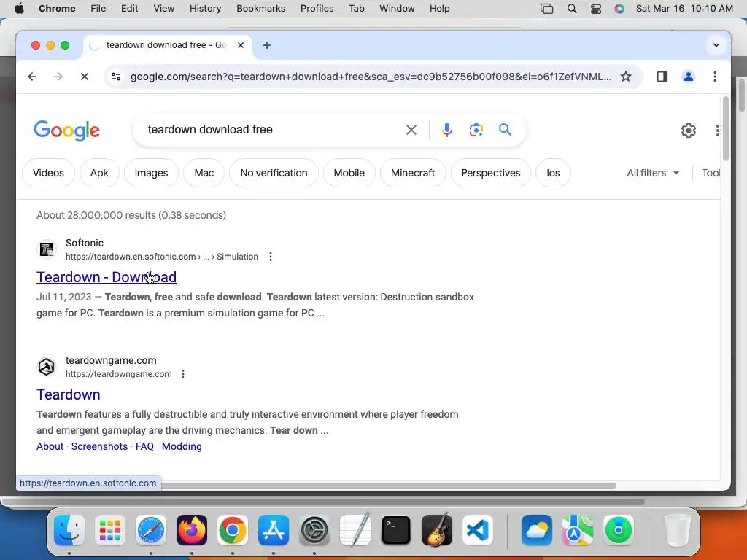This screenshot has height=560, width=747.
Task: Submit the search with the magnifier icon
Action: click(505, 130)
